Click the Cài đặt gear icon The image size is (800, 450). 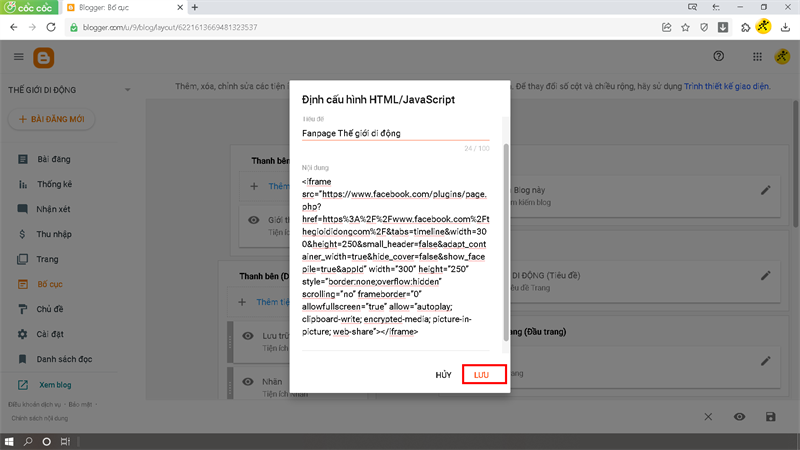click(22, 334)
